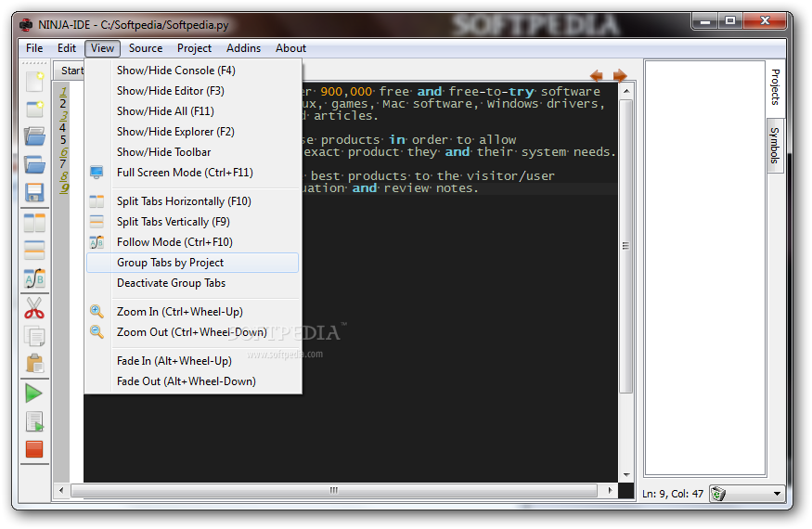
Task: Maximize the NINJA-IDE window
Action: 730,20
